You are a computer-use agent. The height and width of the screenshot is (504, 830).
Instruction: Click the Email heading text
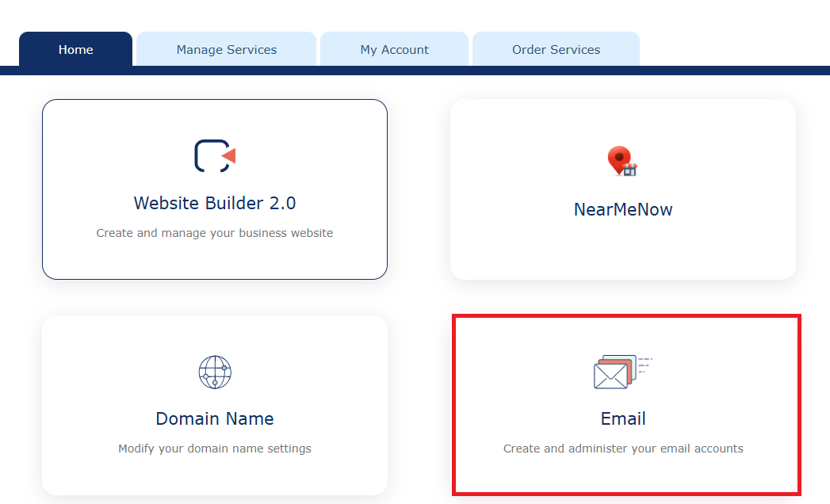tap(623, 418)
